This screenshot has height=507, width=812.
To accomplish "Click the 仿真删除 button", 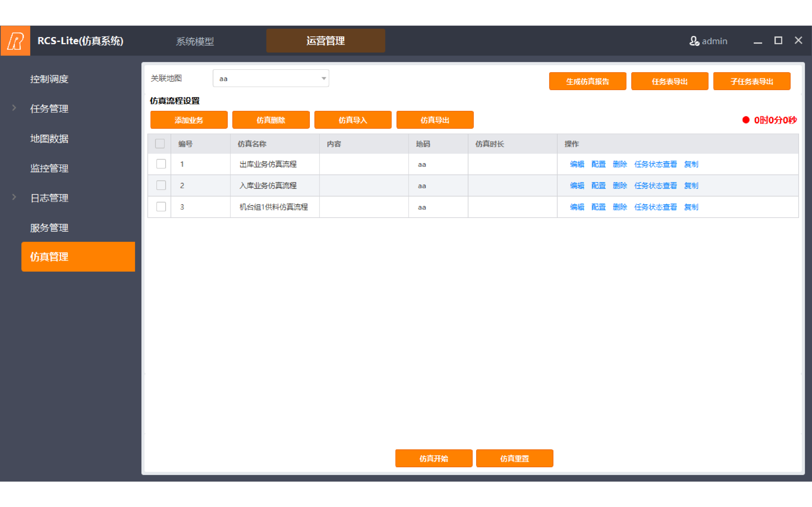I will pos(271,120).
